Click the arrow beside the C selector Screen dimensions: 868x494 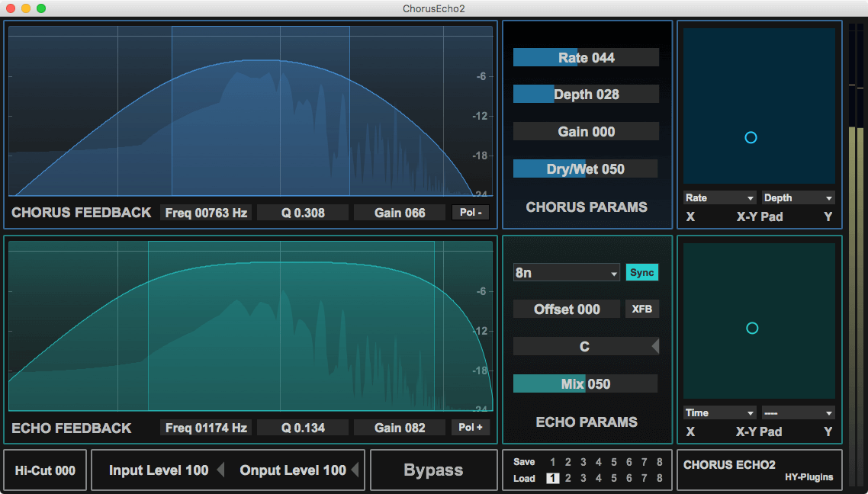tap(654, 347)
